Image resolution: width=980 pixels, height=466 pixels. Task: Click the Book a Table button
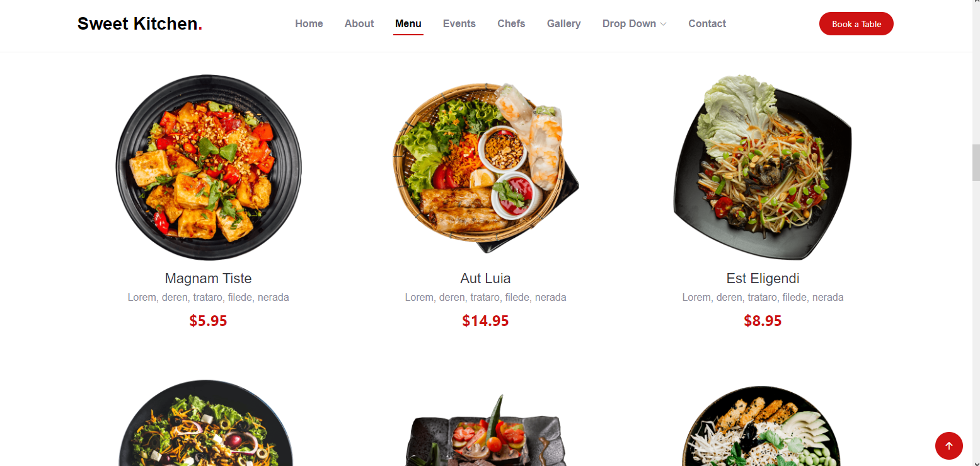point(856,24)
